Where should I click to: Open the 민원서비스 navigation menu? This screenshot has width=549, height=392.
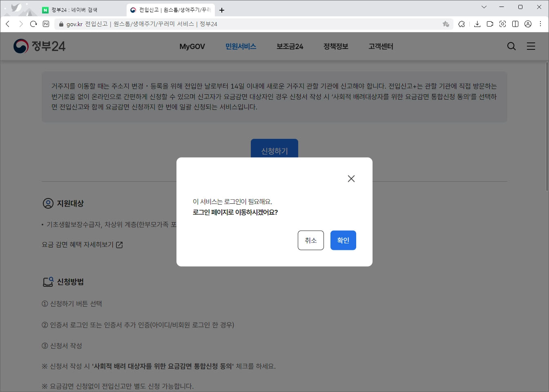pos(240,46)
